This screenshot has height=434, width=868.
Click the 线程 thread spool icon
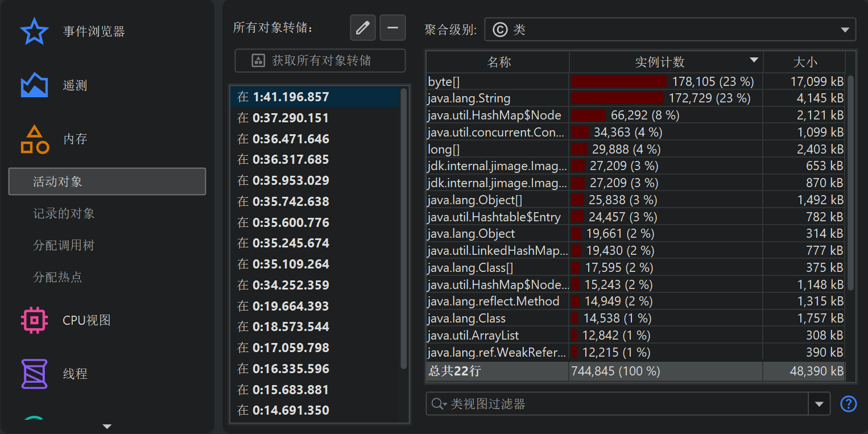pos(34,374)
